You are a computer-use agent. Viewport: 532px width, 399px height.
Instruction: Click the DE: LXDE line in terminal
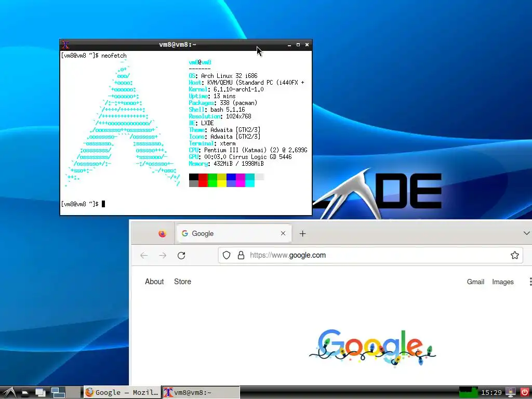click(201, 123)
